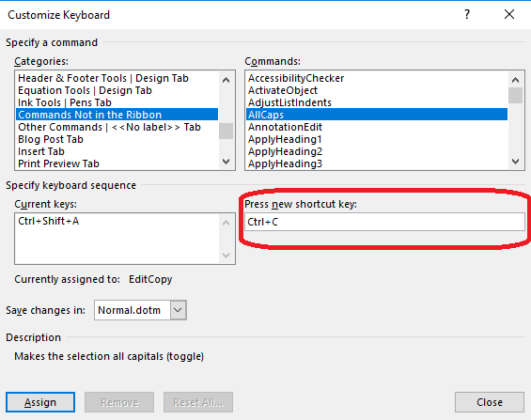
Task: Click Current keys list scroll up arrow
Action: click(226, 223)
